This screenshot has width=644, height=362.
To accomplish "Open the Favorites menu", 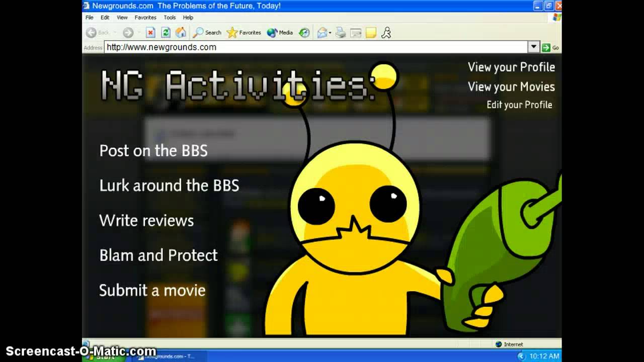I will (x=145, y=17).
